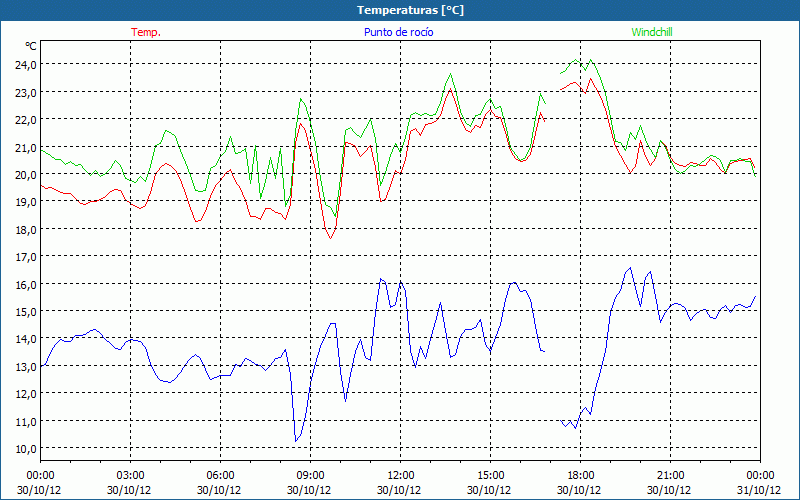Click the 03:00 time axis label
The height and width of the screenshot is (500, 800).
tap(130, 476)
